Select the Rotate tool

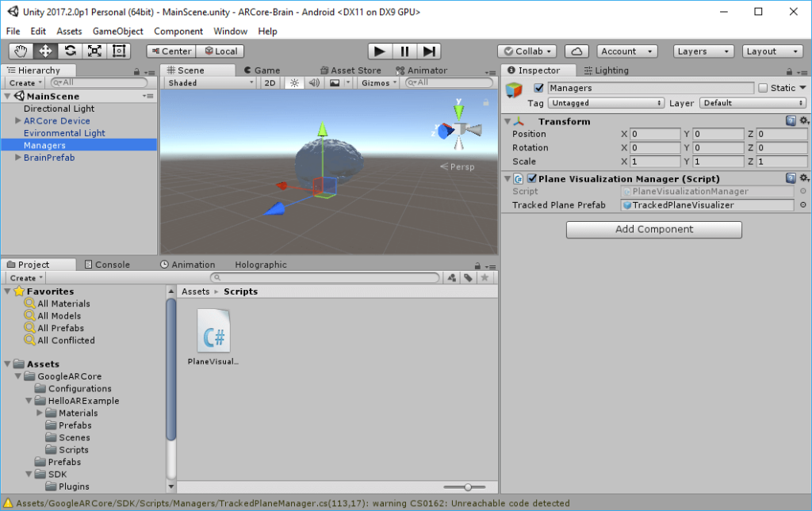click(x=70, y=51)
